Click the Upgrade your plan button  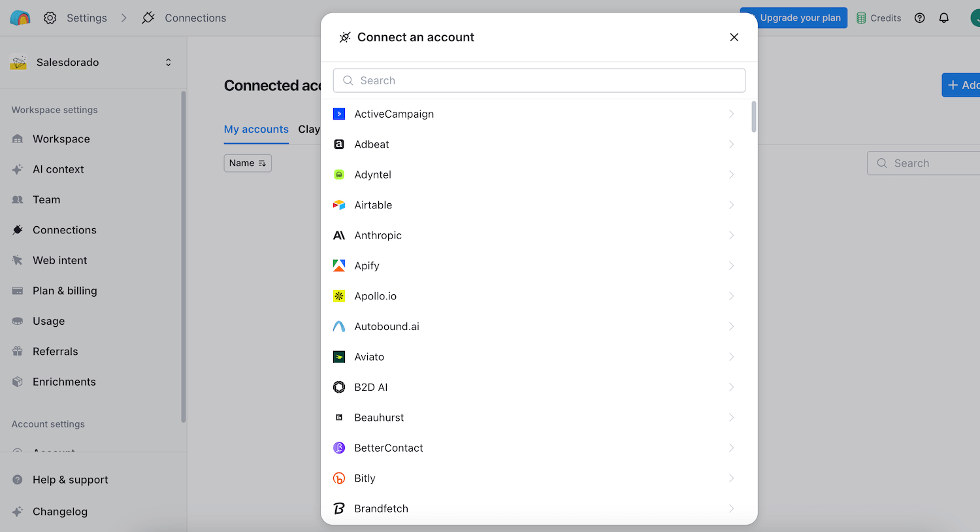pyautogui.click(x=794, y=18)
